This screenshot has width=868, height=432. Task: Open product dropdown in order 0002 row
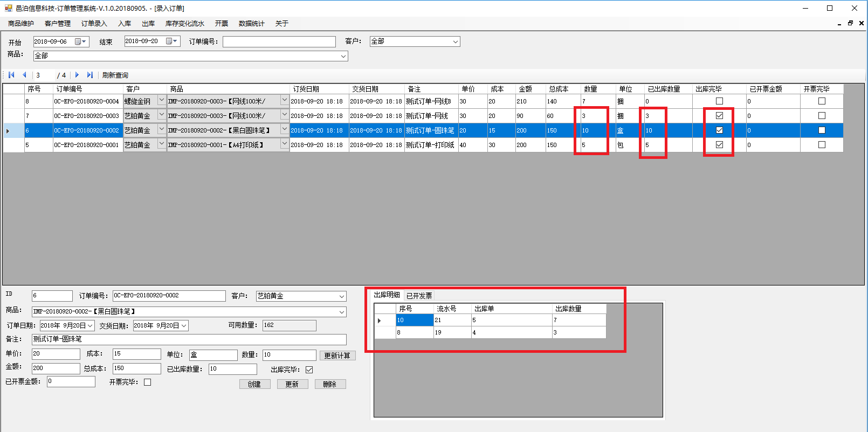284,130
